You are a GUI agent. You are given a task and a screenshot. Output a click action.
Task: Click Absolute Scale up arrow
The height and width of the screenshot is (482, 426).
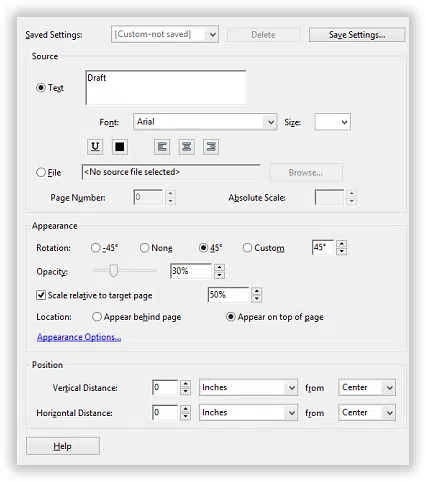pos(351,193)
